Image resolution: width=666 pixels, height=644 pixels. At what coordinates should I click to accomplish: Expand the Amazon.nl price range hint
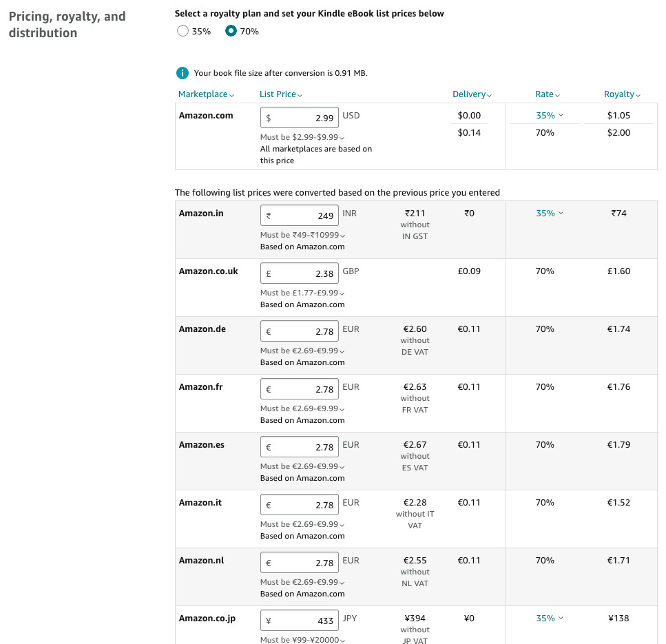(x=302, y=581)
